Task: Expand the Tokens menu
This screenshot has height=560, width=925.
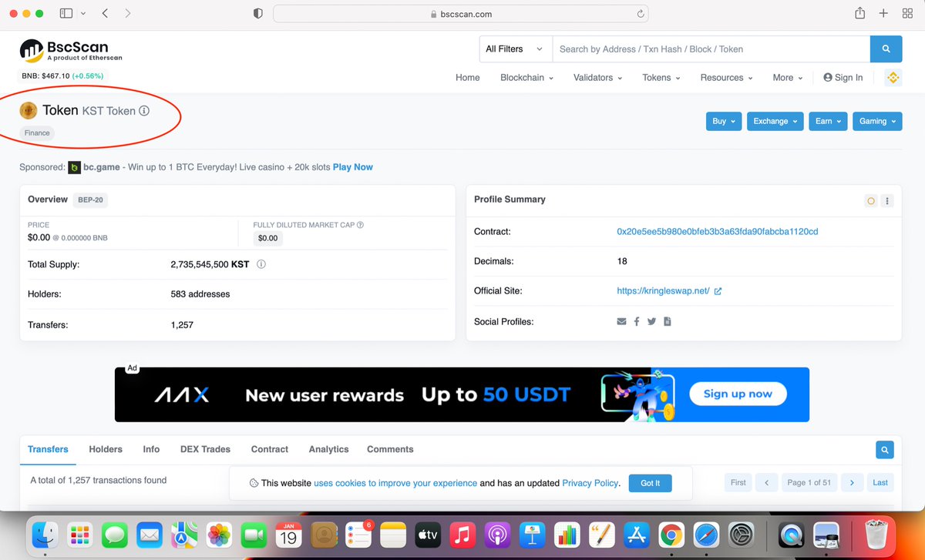Action: (x=661, y=78)
